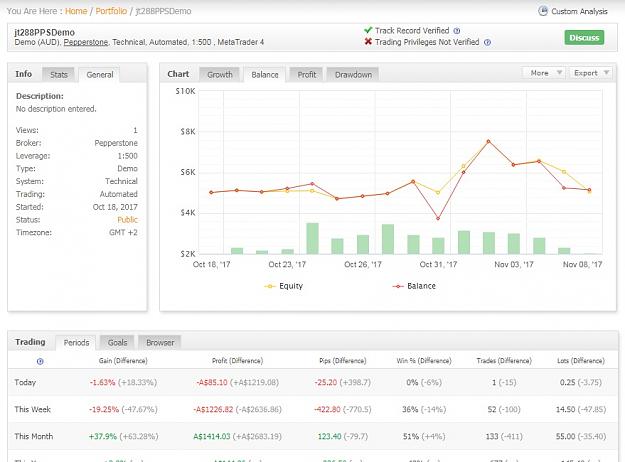Click the -1.63% gain value for Today

tap(102, 382)
